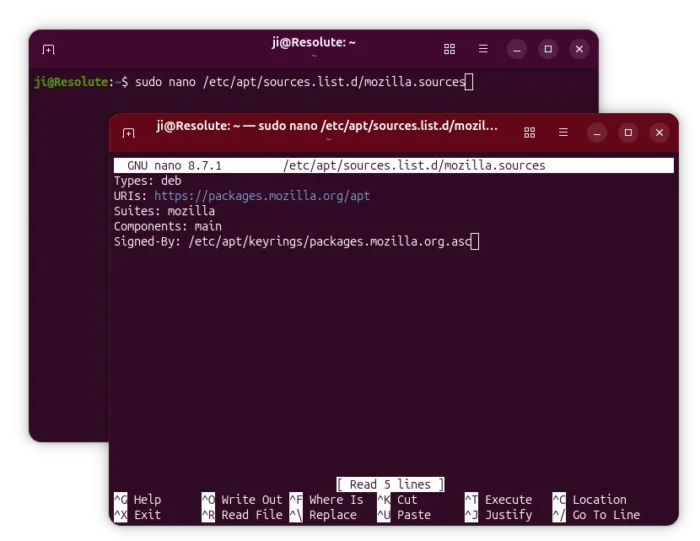Viewport: 700px width, 541px height.
Task: Click the background terminal's sudo nano command line
Action: 300,82
